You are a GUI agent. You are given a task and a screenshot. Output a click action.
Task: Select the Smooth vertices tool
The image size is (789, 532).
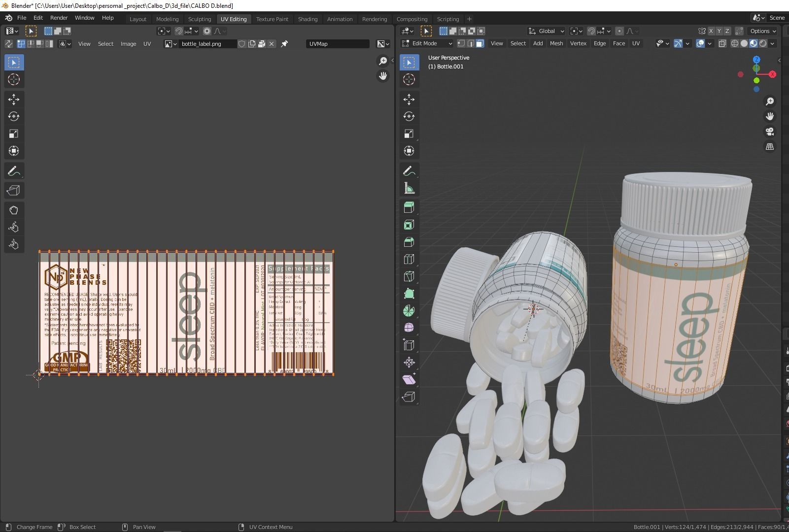click(x=409, y=328)
